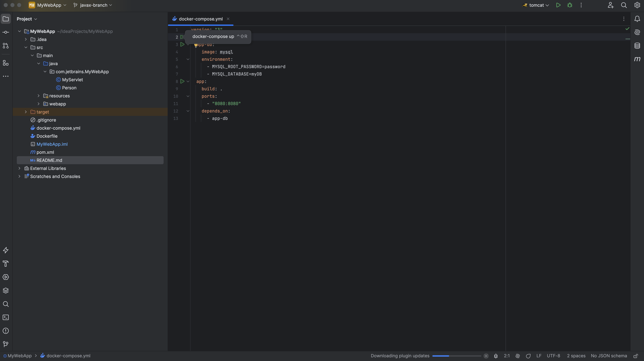
Task: Open the Terminal tool window
Action: [6, 317]
